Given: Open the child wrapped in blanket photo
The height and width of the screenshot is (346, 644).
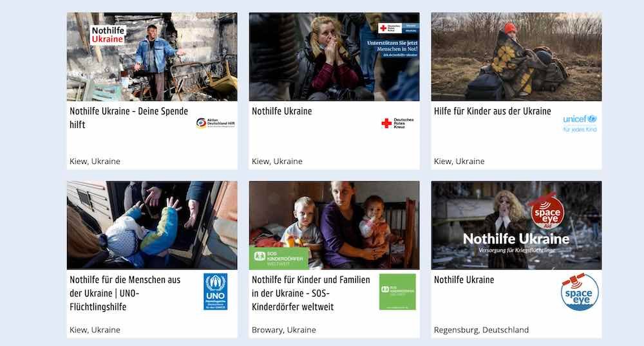Looking at the screenshot, I should pyautogui.click(x=516, y=57).
